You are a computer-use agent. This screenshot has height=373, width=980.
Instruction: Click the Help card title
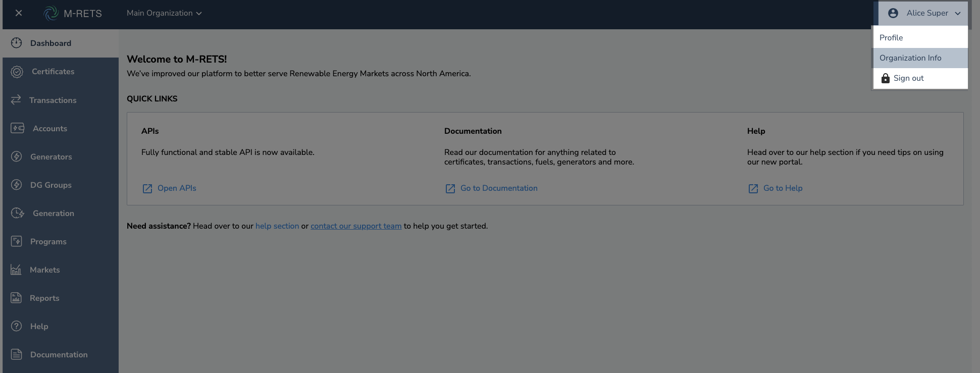pyautogui.click(x=756, y=131)
